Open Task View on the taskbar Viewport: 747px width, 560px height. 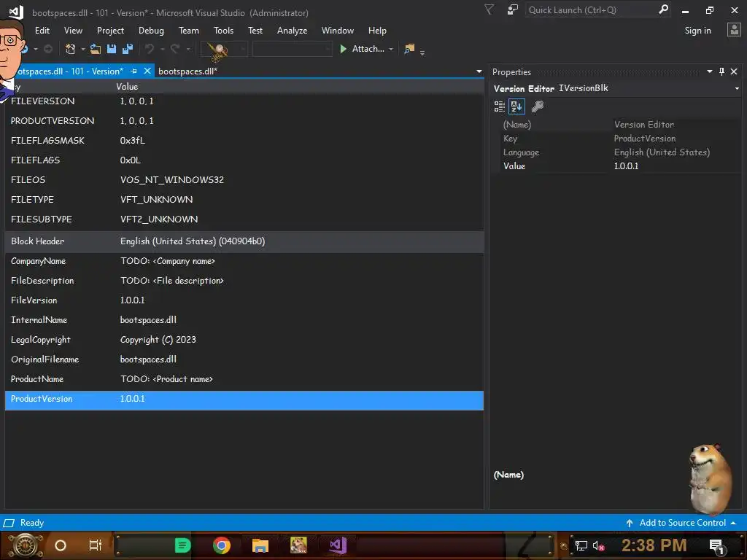[96, 545]
